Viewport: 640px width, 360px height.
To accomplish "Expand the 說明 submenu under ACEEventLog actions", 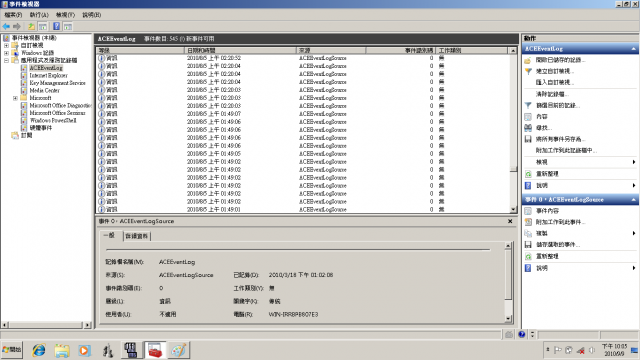I will pos(633,185).
